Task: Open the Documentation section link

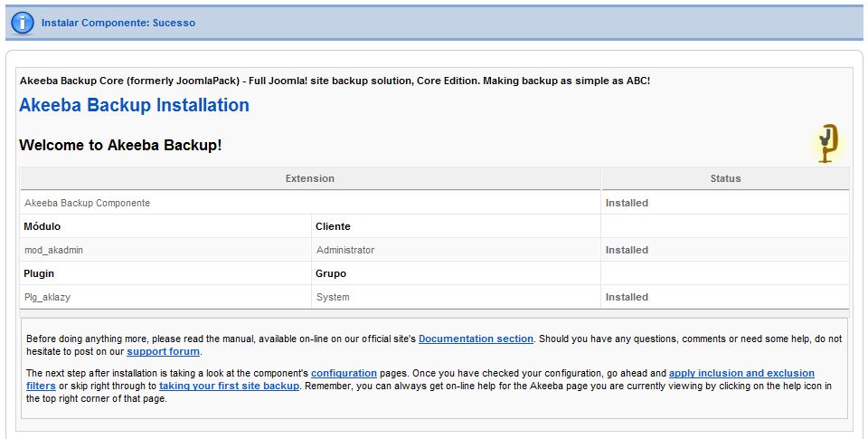Action: 476,339
